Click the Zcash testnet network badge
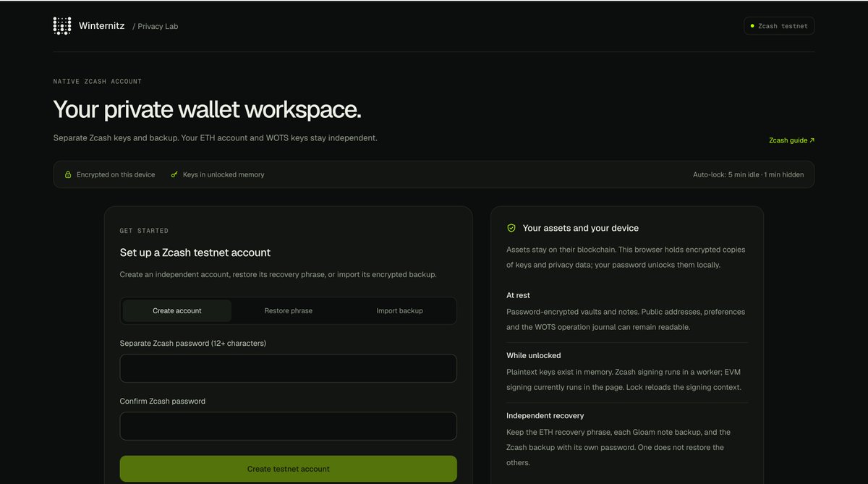 tap(779, 26)
